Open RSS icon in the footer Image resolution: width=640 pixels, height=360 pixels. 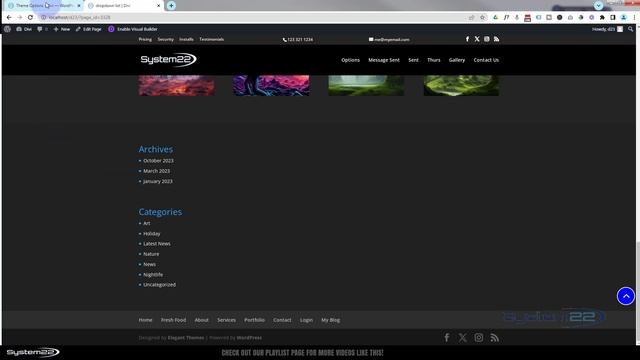click(494, 338)
